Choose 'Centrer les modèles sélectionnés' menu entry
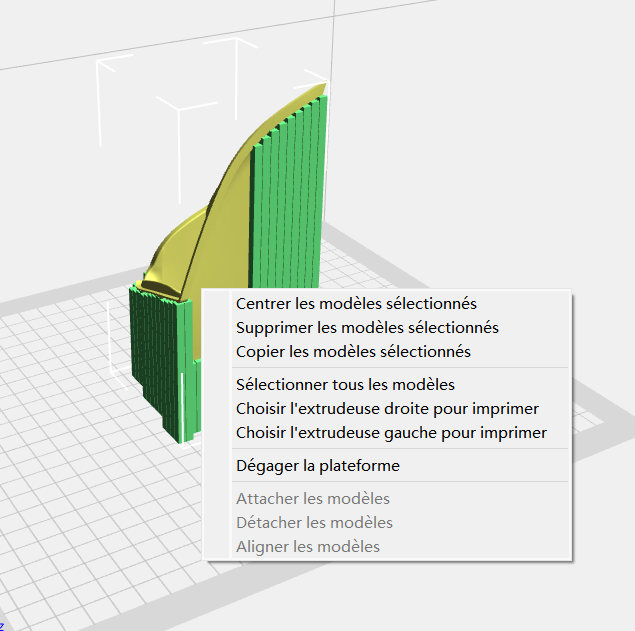Screen dimensions: 635x631 tap(387, 304)
